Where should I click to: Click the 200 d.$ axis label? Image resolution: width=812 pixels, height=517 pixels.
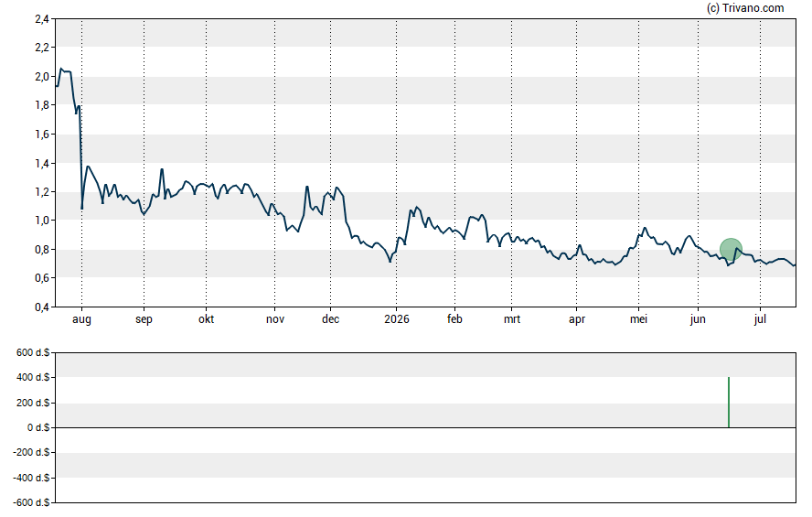(33, 403)
